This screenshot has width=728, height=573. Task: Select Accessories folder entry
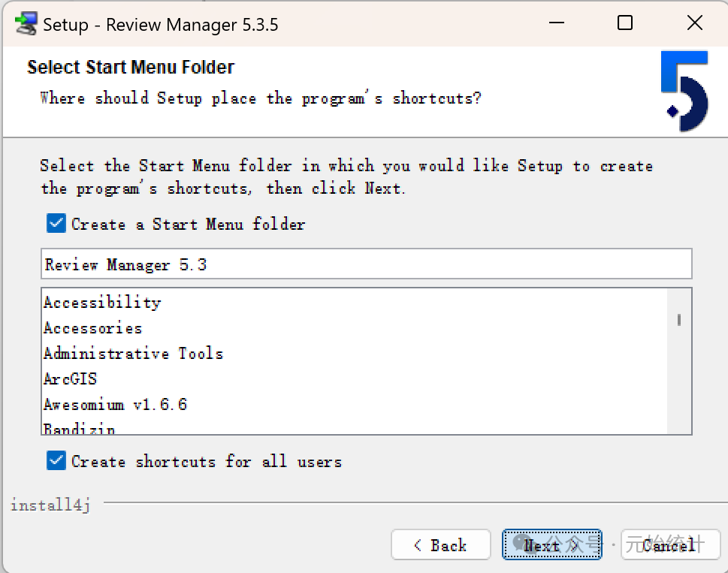coord(92,328)
